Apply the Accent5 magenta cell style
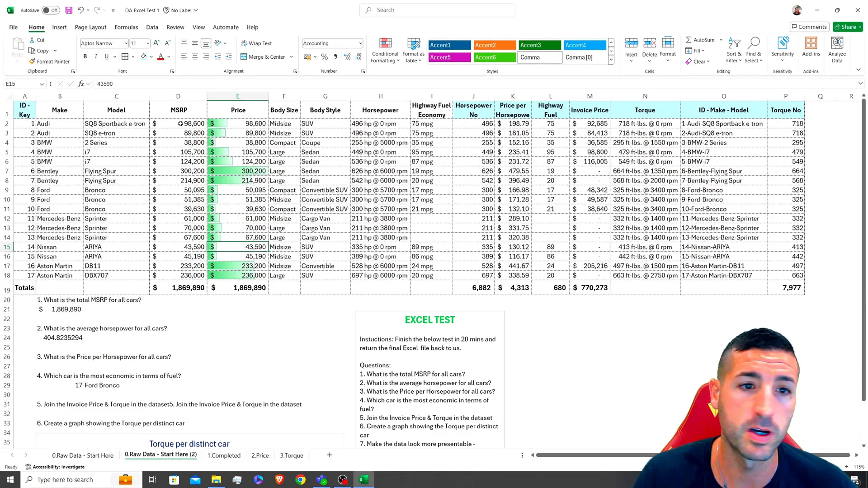 [x=449, y=57]
